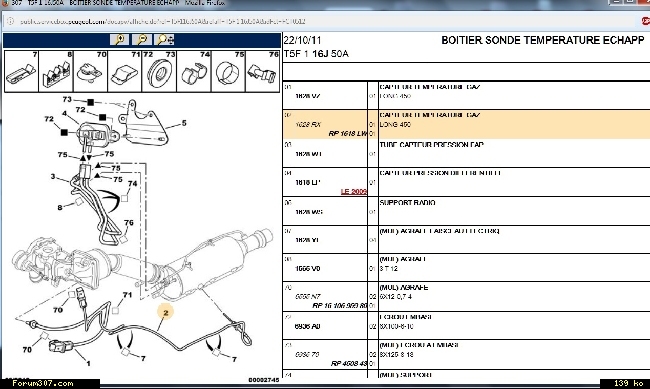This screenshot has width=650, height=389.
Task: Open part thumbnail number 71
Action: (x=125, y=71)
